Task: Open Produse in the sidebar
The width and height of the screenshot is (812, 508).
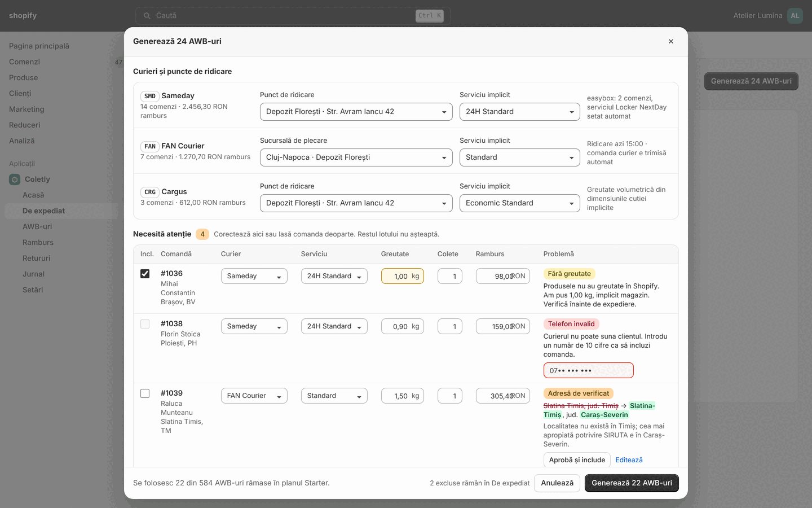Action: (24, 78)
